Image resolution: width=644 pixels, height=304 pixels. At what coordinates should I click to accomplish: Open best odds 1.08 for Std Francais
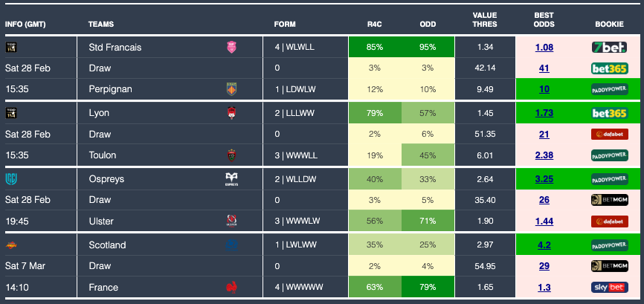tap(544, 47)
